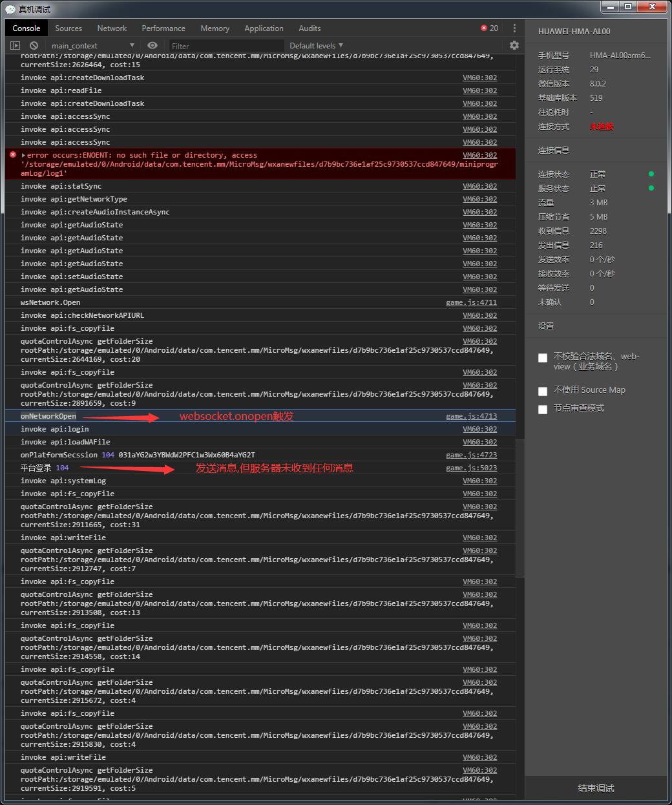Select the onNetworkOpen log row
672x805 pixels.
pyautogui.click(x=260, y=416)
